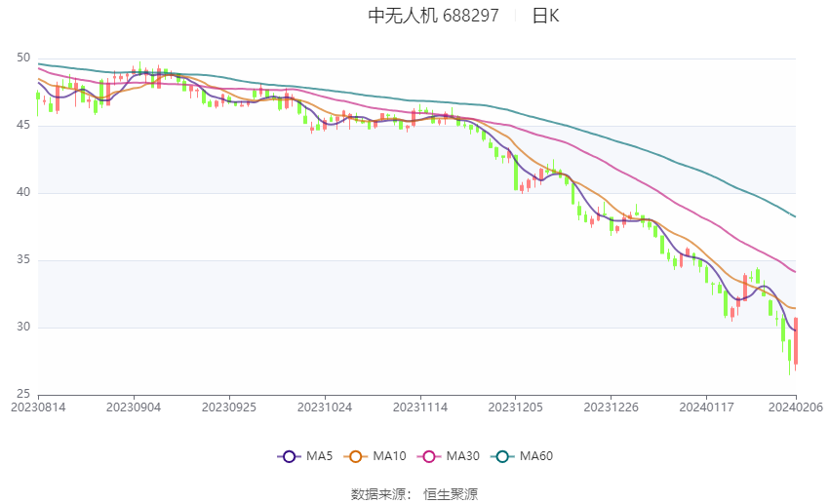Click the 50 price axis label
829x504 pixels.
(23, 58)
